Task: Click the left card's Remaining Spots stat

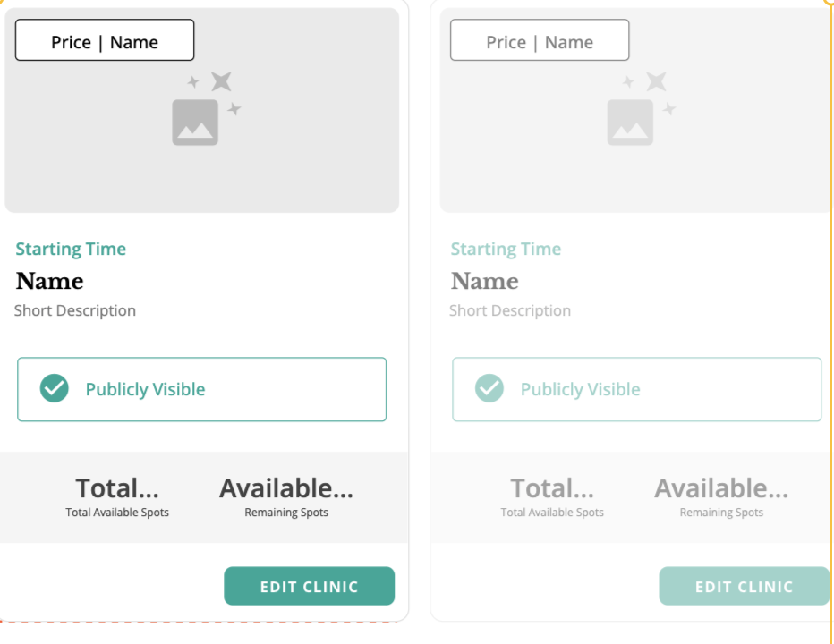Action: tap(286, 496)
